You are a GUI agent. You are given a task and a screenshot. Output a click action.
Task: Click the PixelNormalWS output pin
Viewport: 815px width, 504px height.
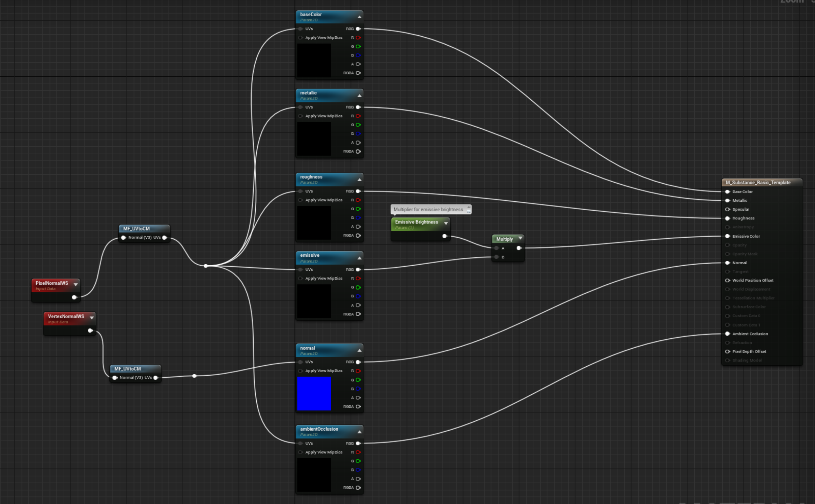[x=74, y=297]
